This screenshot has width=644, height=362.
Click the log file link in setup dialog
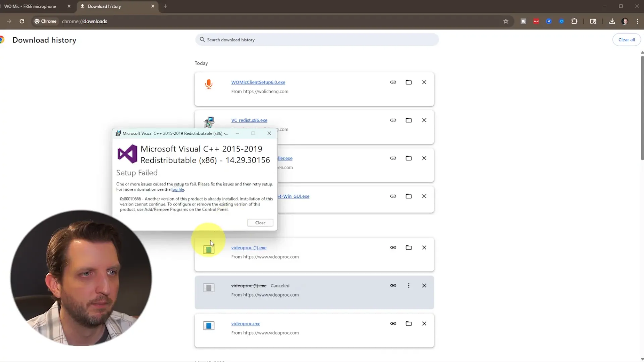click(x=178, y=189)
